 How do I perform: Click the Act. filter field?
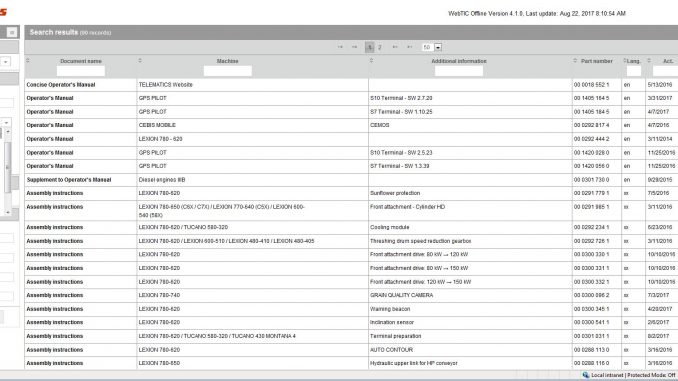pyautogui.click(x=665, y=71)
